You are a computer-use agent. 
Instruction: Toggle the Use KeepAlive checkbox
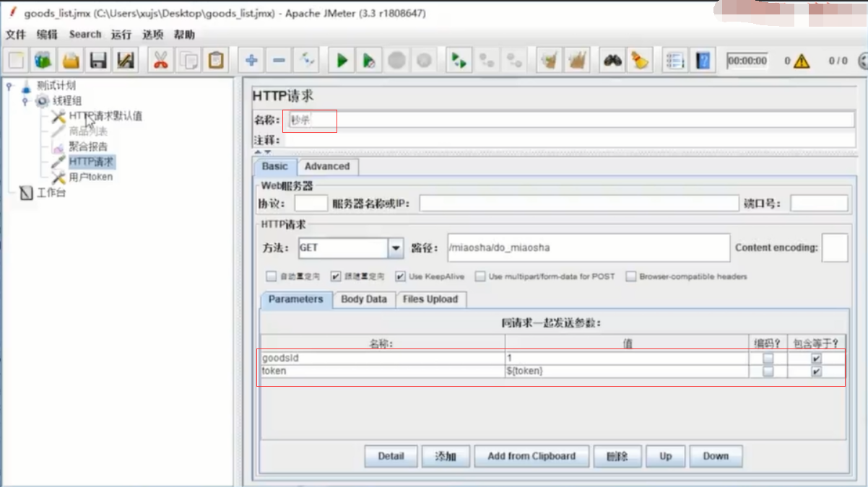(x=400, y=276)
